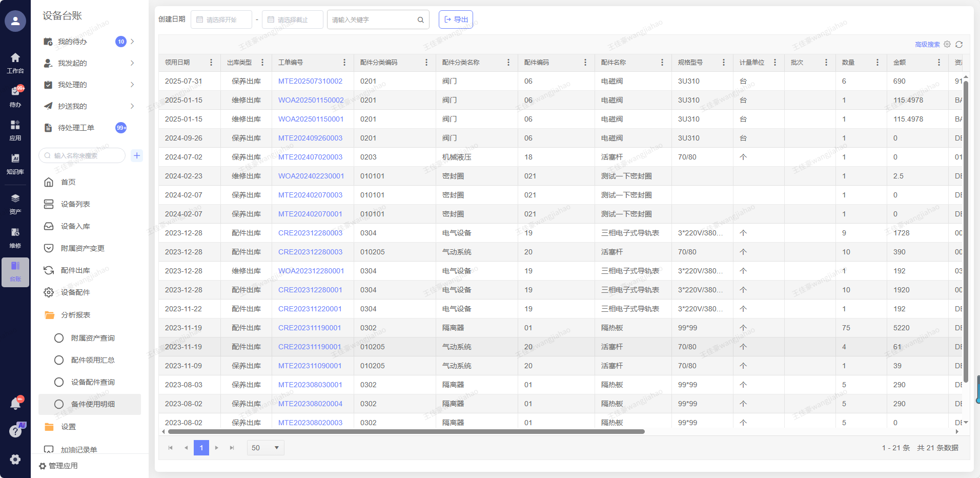Click the search magnifier in keyword box

coord(420,20)
